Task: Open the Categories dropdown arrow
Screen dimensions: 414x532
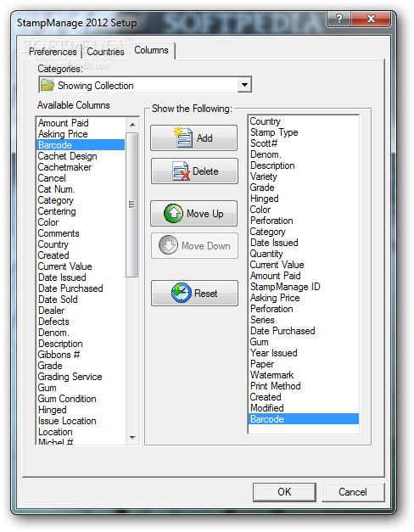Action: click(244, 85)
